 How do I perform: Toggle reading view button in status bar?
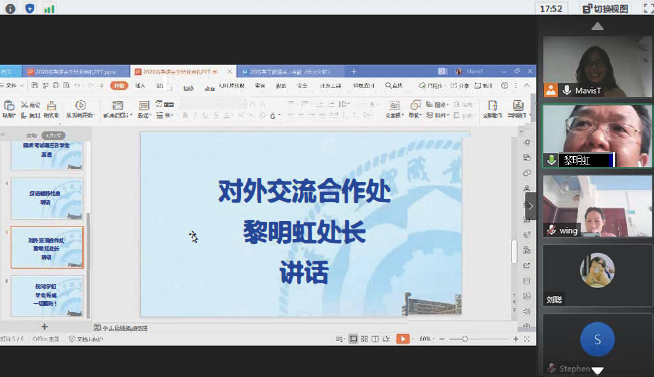tap(375, 339)
